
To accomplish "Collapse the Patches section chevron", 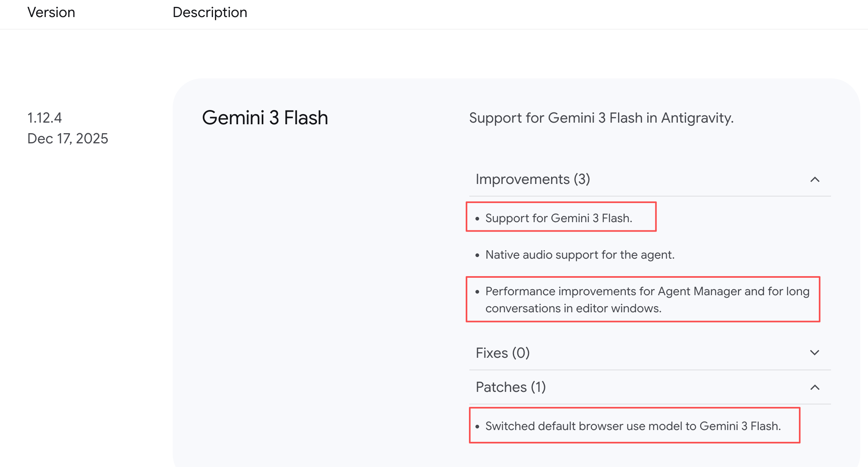I will click(x=814, y=387).
